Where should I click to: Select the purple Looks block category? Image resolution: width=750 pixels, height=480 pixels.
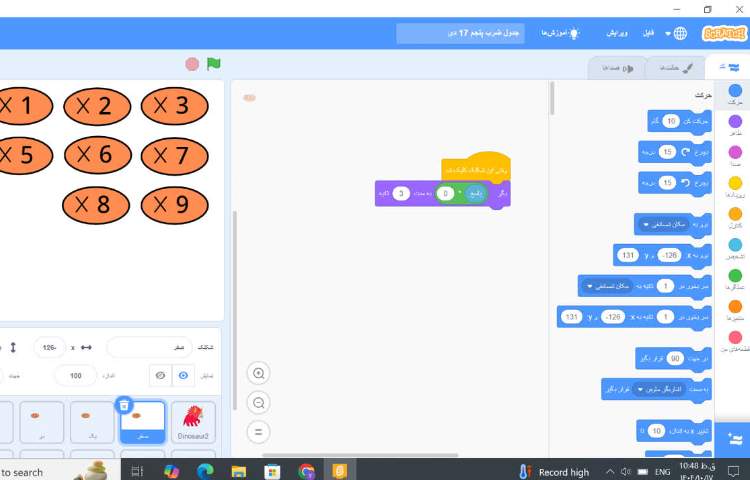click(x=735, y=125)
